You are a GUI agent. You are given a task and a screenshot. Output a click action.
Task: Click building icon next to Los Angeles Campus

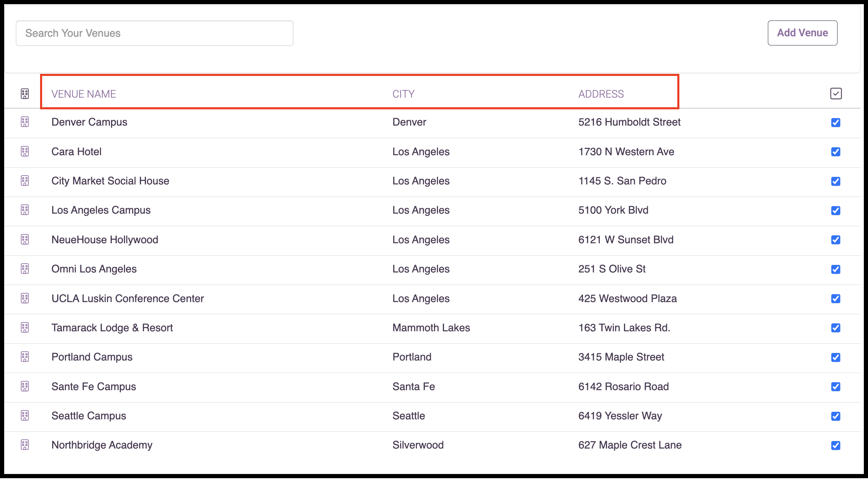coord(25,210)
